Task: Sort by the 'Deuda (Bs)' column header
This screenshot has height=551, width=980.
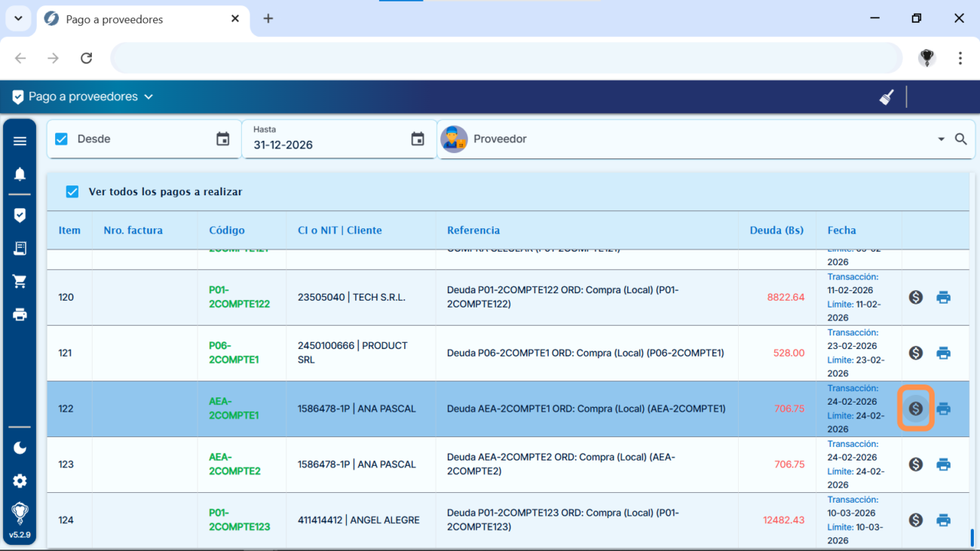Action: 776,230
